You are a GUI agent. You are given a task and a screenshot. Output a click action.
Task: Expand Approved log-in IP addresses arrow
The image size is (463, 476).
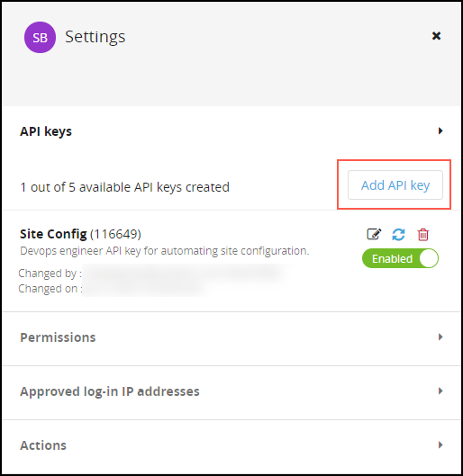(x=440, y=391)
